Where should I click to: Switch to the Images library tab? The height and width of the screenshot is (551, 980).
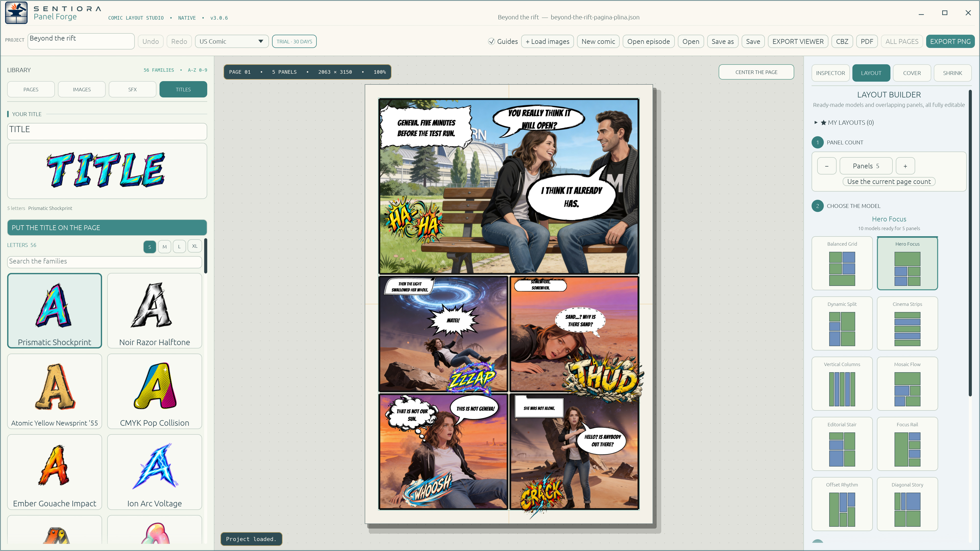pyautogui.click(x=82, y=89)
